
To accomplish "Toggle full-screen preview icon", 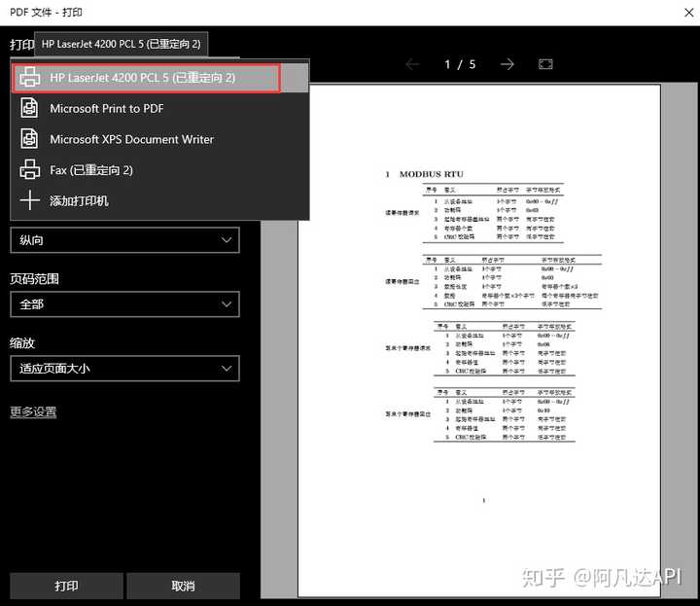I will coord(545,64).
